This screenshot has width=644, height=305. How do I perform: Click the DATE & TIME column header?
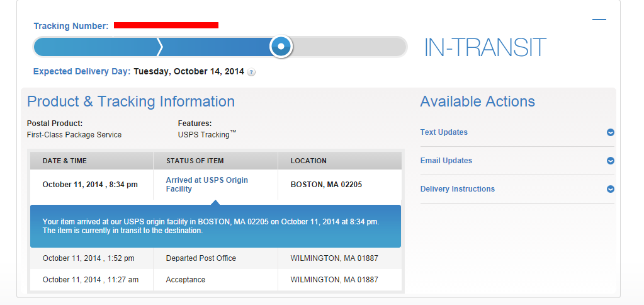(x=65, y=161)
